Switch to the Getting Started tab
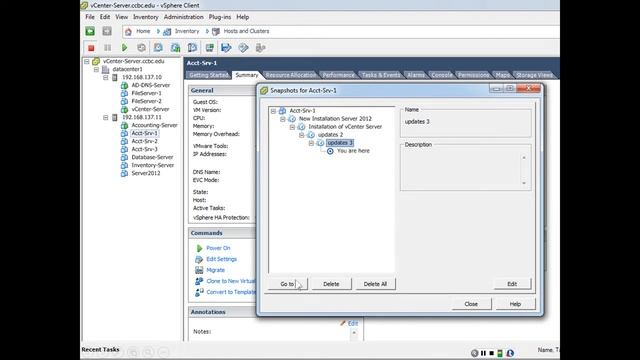This screenshot has height=360, width=640. coord(209,75)
